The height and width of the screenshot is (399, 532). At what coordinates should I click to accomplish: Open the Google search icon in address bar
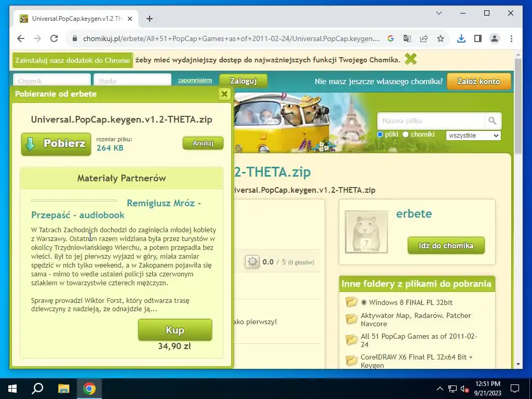(x=391, y=38)
